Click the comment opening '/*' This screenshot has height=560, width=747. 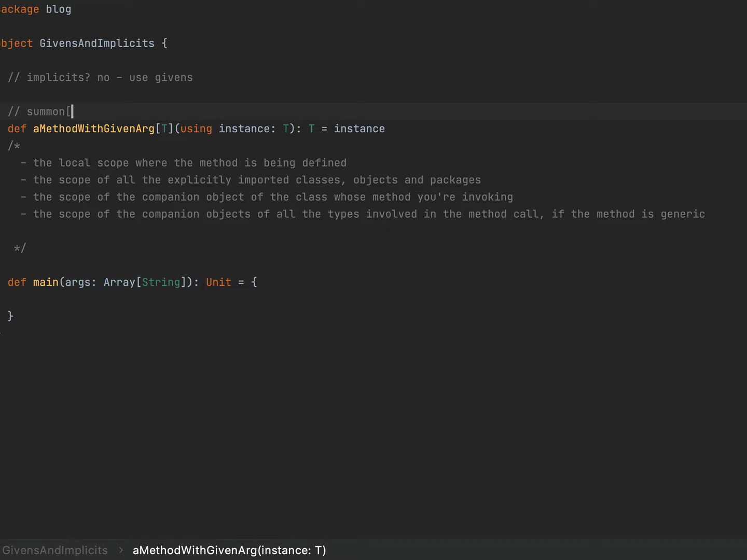tap(14, 146)
